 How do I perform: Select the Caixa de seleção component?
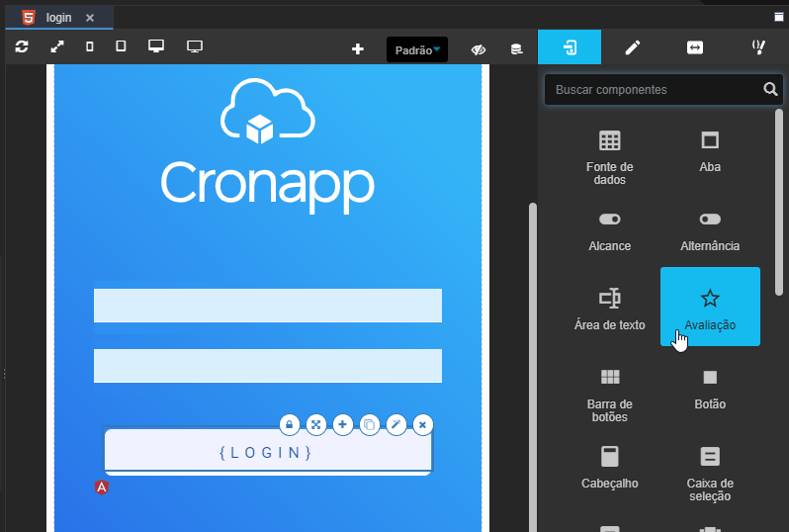click(x=710, y=474)
